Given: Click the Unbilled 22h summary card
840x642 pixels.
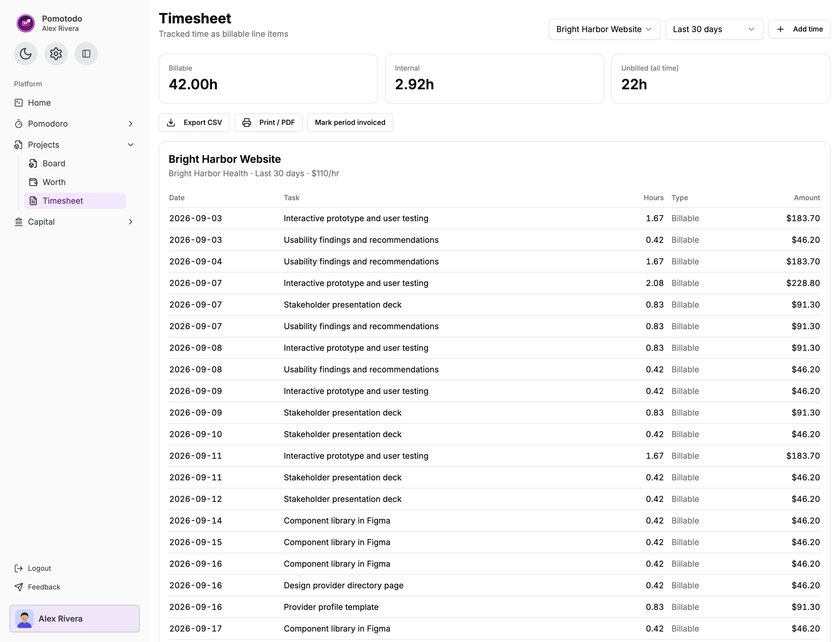Looking at the screenshot, I should pos(720,79).
